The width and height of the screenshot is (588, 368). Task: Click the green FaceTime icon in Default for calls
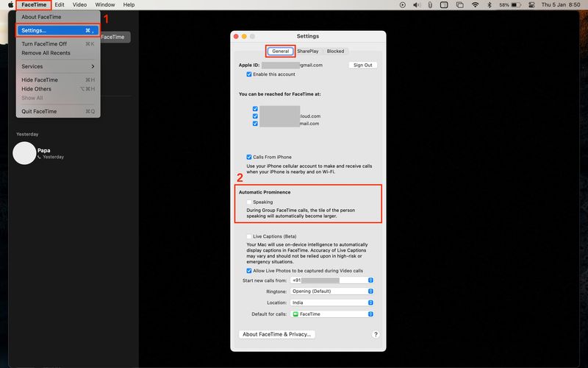coord(295,314)
